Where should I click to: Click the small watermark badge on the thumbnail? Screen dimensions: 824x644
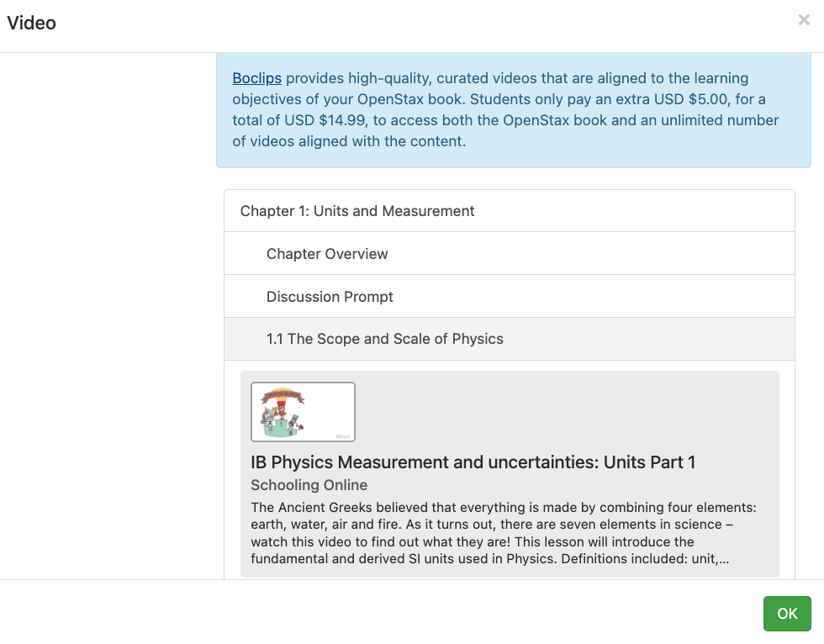[x=343, y=435]
